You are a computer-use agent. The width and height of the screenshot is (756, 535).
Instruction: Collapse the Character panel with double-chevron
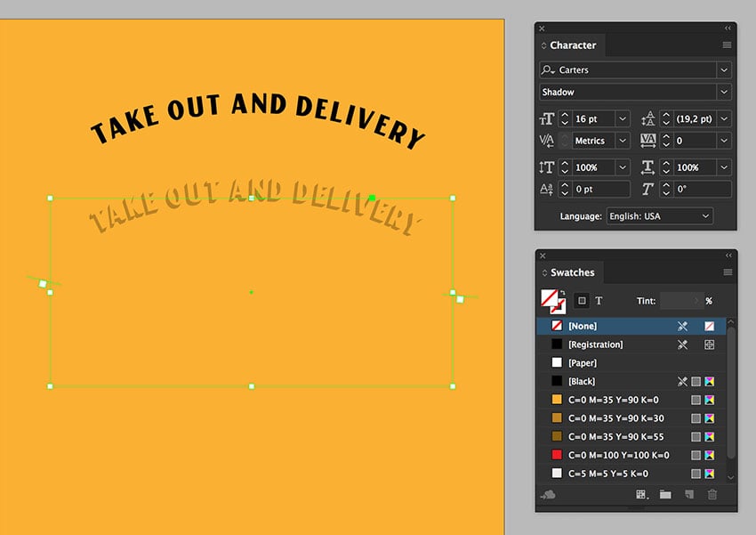point(728,29)
